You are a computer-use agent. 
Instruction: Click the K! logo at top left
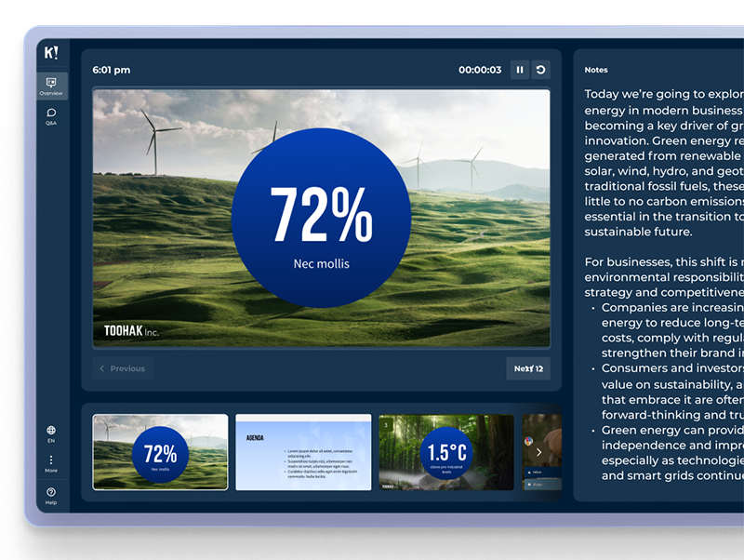[50, 53]
